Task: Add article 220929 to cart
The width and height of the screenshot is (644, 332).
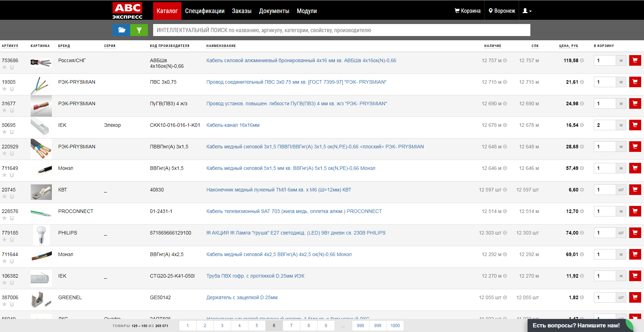Action: 635,147
